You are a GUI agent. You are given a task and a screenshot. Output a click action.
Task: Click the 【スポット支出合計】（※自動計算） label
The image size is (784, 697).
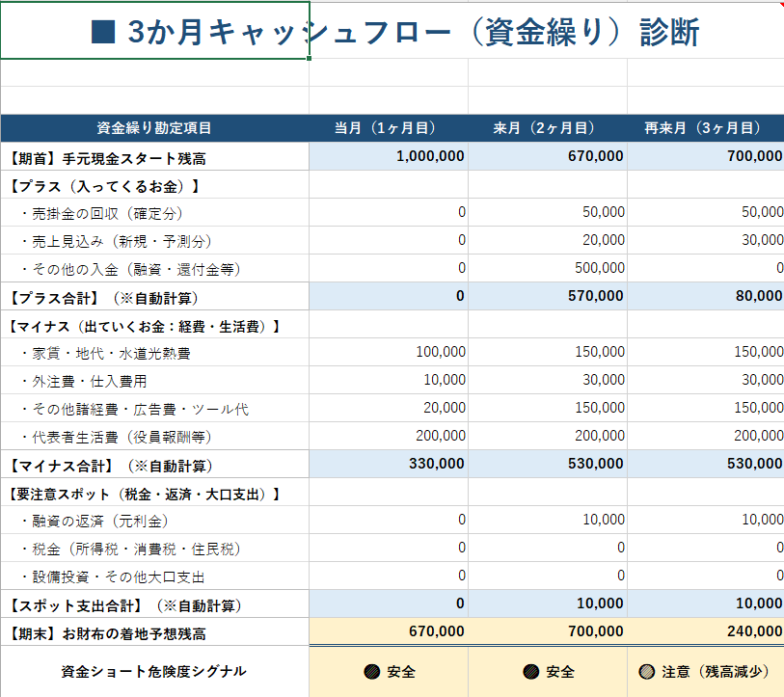125,606
